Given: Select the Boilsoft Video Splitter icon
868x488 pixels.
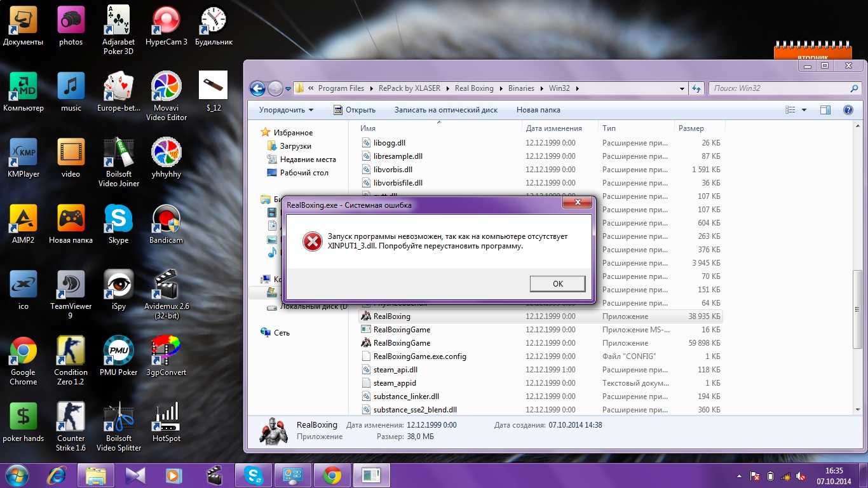Looking at the screenshot, I should (118, 426).
